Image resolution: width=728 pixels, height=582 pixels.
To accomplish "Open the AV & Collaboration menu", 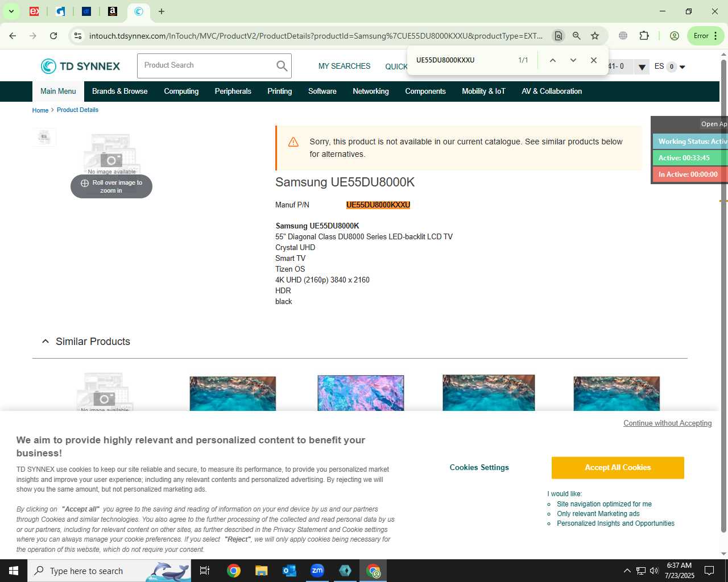I will [x=552, y=92].
